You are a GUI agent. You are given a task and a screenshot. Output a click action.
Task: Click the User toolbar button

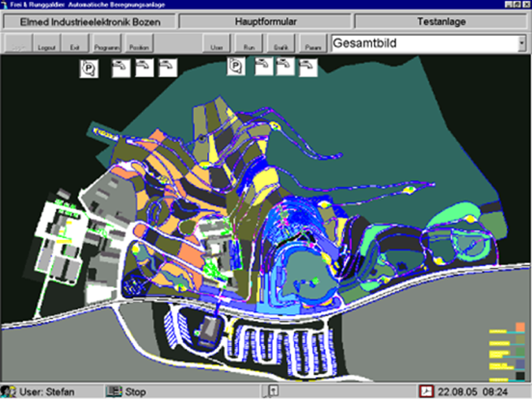click(x=216, y=43)
